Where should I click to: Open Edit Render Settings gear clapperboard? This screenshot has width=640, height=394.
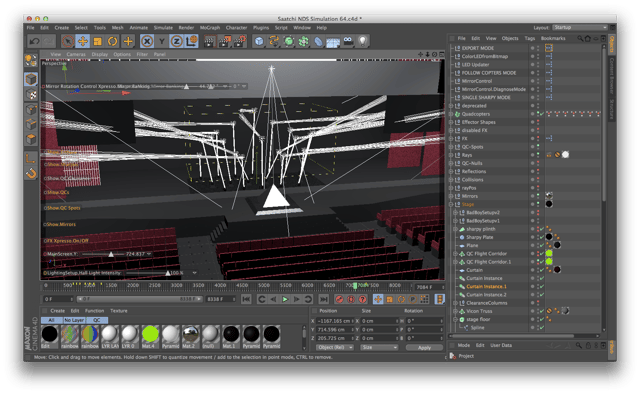[240, 41]
